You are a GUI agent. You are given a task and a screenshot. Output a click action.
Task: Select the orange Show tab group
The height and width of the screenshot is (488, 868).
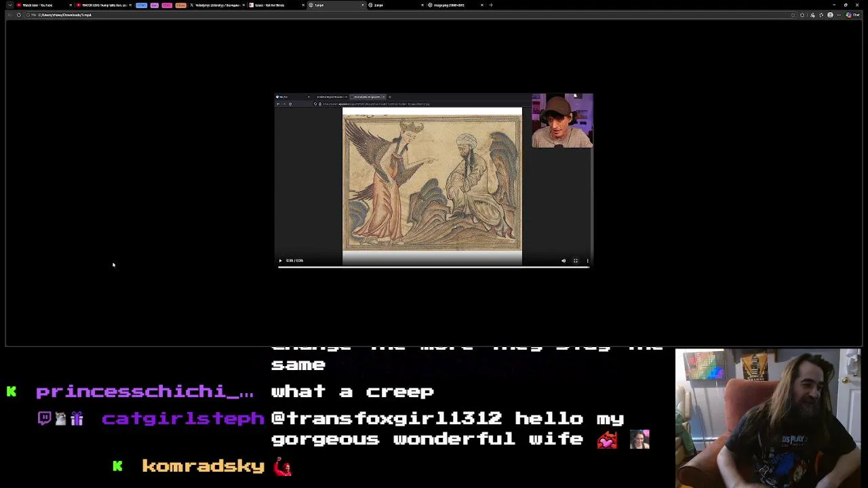180,5
